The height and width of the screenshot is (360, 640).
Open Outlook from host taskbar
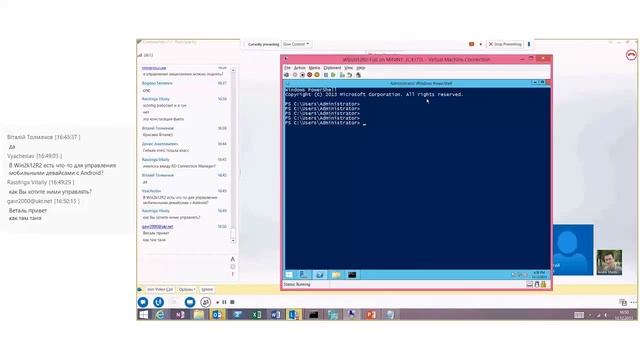217,314
